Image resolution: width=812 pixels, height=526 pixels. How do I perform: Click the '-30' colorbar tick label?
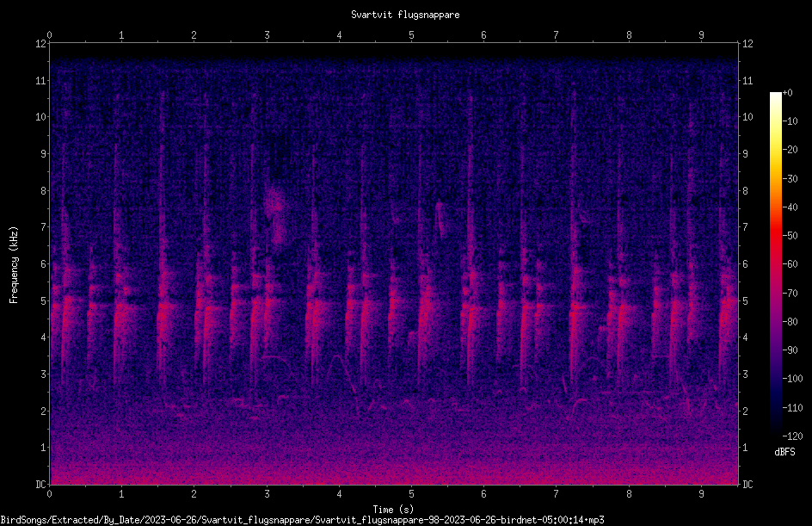pos(790,179)
